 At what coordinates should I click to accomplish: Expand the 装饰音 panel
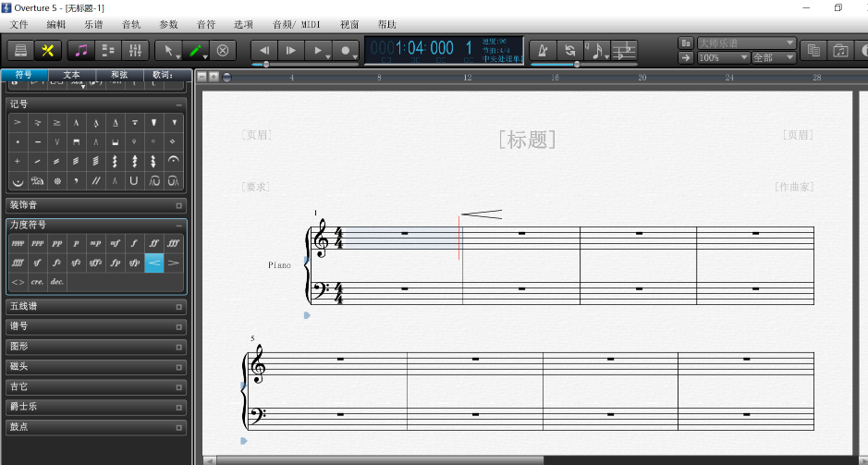pyautogui.click(x=96, y=205)
